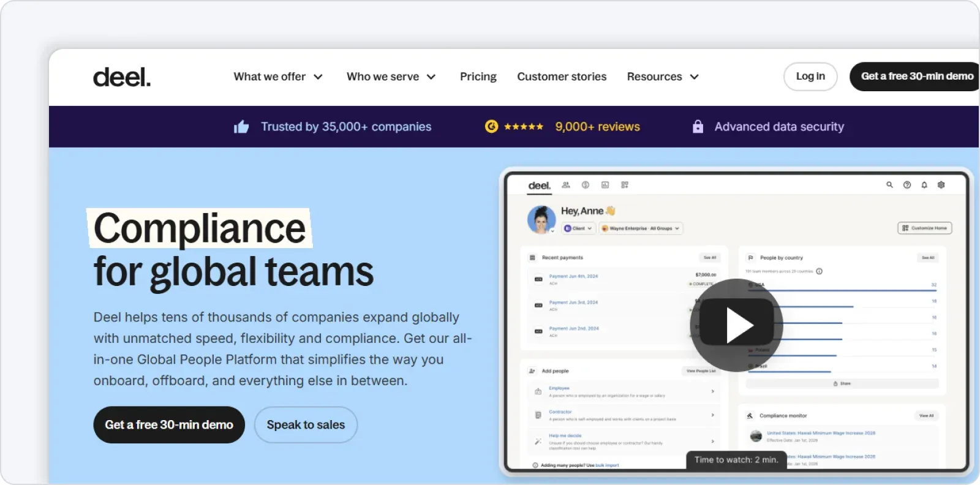Click the notification bell in the dashboard preview

click(924, 185)
